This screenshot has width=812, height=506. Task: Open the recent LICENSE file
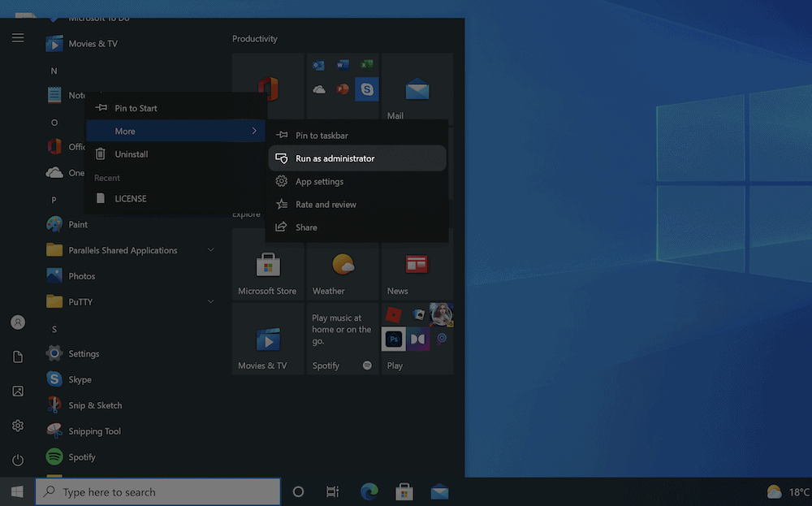[175, 199]
